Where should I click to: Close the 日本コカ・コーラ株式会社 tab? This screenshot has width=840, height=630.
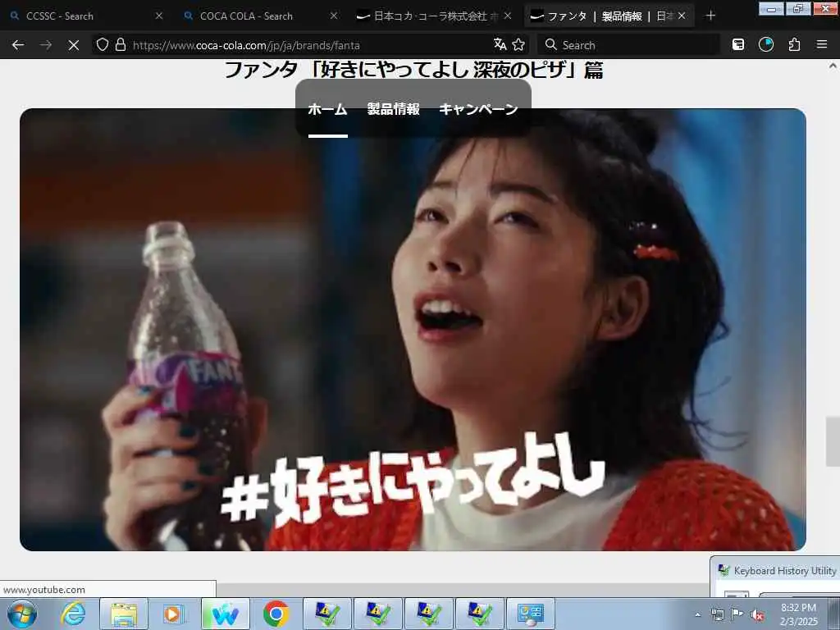(507, 16)
